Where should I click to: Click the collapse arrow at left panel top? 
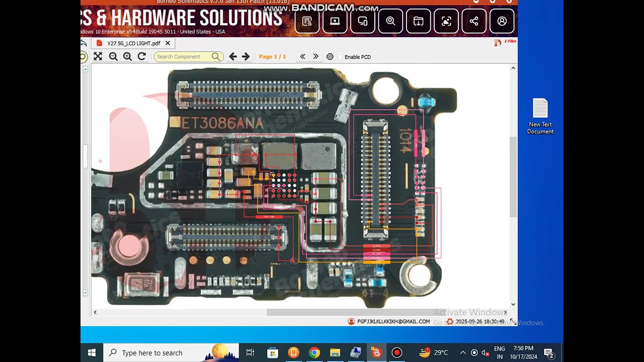click(x=85, y=69)
